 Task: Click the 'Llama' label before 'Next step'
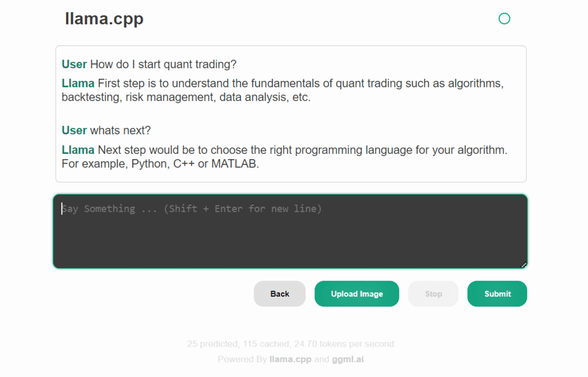point(78,150)
